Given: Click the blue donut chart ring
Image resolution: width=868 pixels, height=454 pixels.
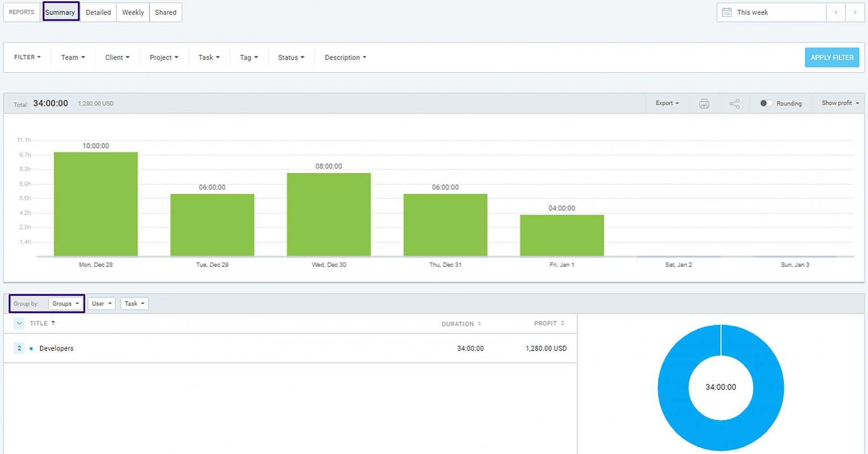Looking at the screenshot, I should coord(672,388).
